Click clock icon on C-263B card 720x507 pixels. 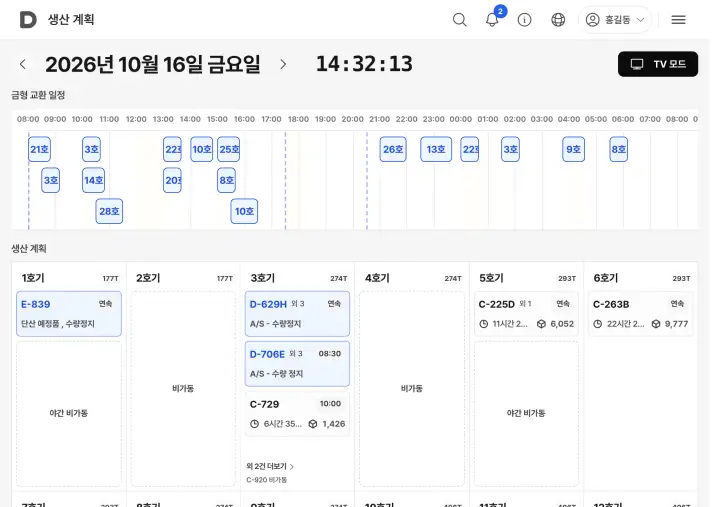[x=597, y=324]
